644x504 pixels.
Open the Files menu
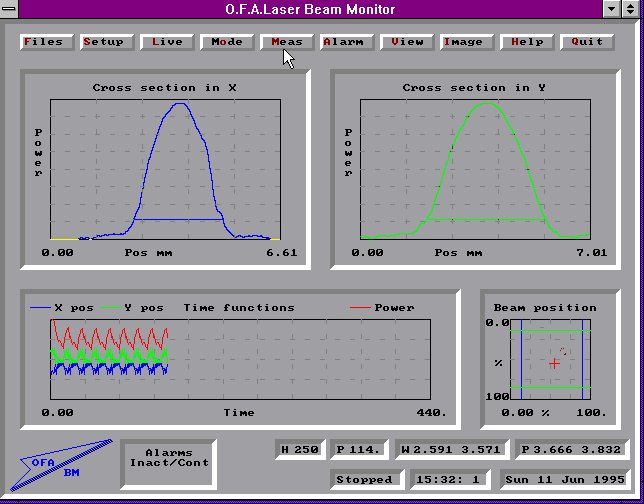coord(43,42)
